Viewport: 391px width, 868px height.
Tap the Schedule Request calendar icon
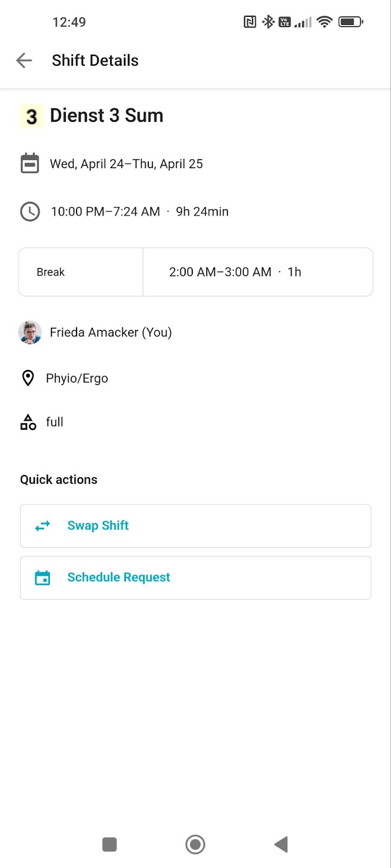tap(42, 578)
